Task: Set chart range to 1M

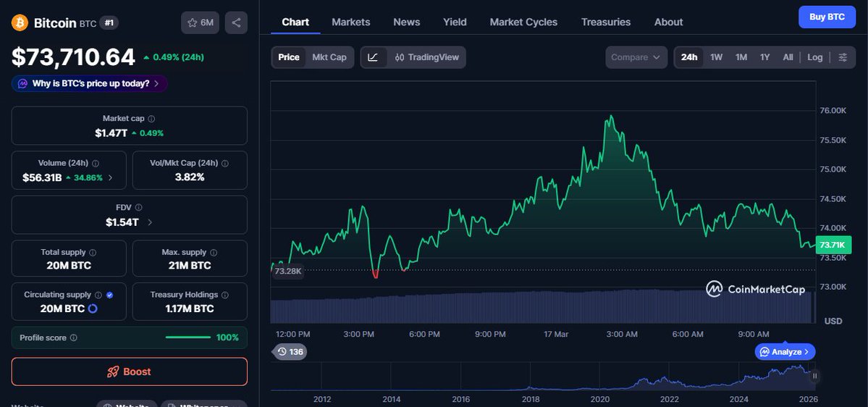Action: [741, 58]
